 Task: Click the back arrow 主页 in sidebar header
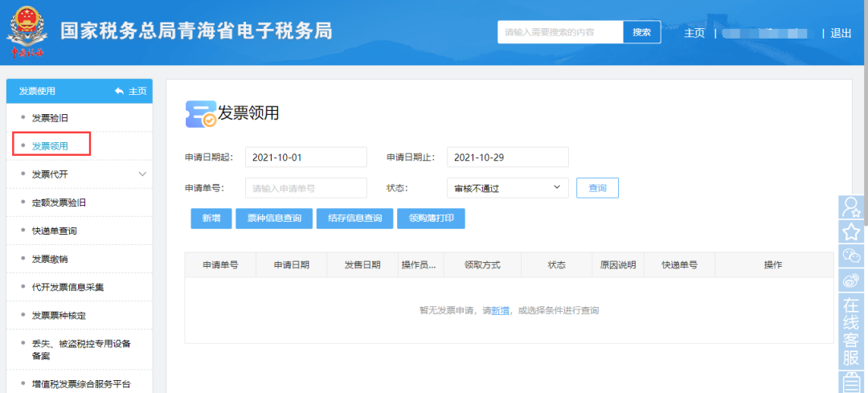[x=131, y=92]
